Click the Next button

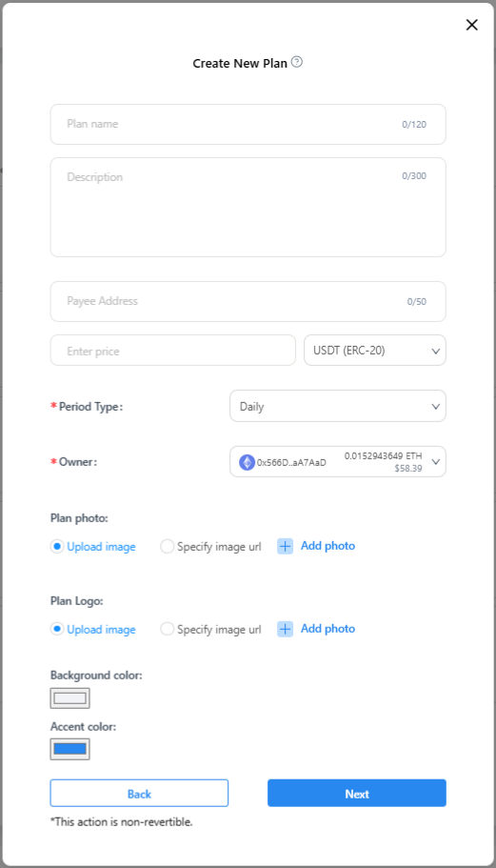pos(357,794)
